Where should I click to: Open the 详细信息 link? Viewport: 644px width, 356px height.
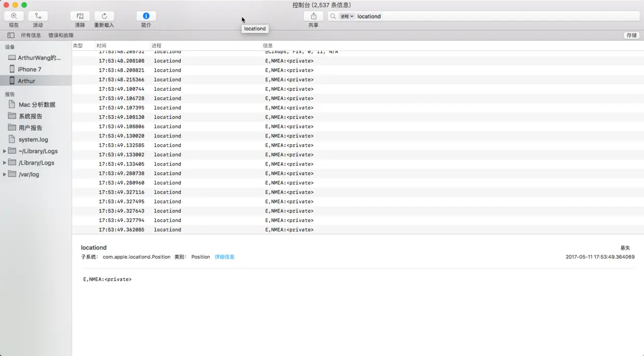[x=225, y=257]
